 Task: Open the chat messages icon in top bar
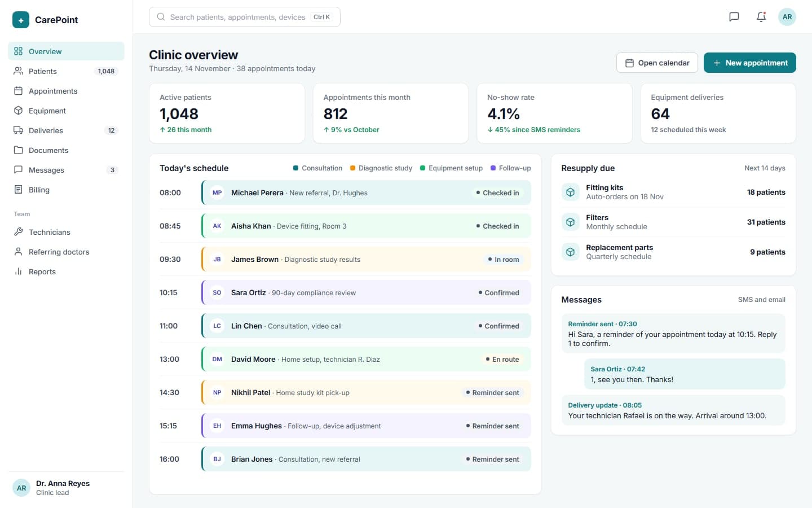click(x=734, y=17)
